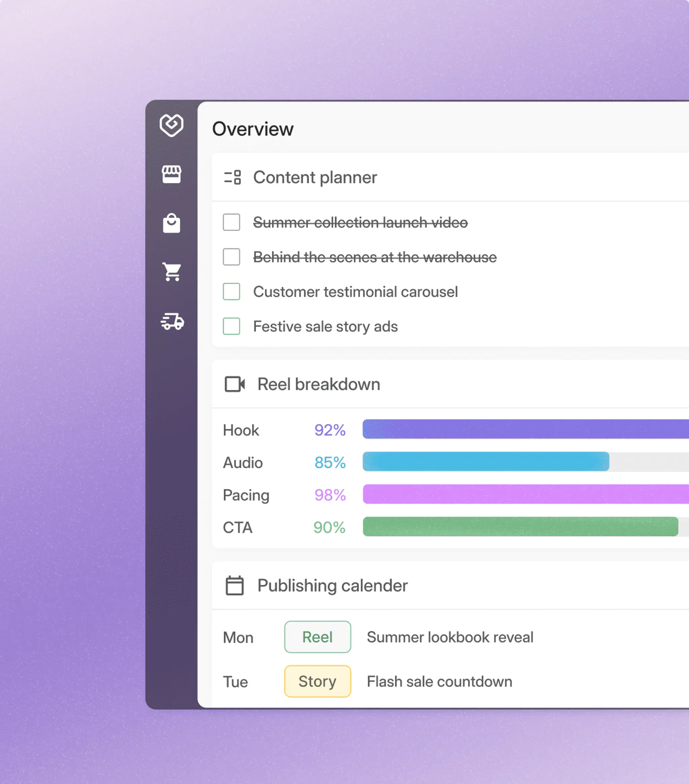Click the Overview page heading
This screenshot has height=784, width=689.
click(x=253, y=129)
